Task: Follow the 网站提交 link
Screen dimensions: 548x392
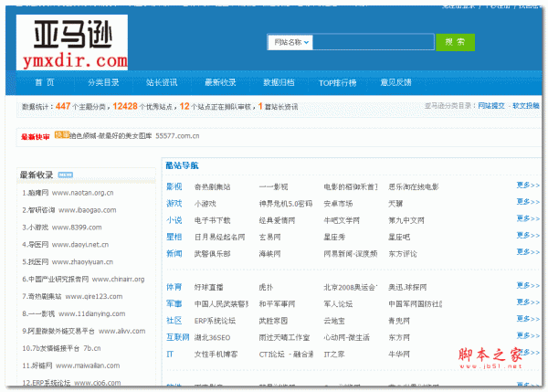Action: (x=491, y=106)
